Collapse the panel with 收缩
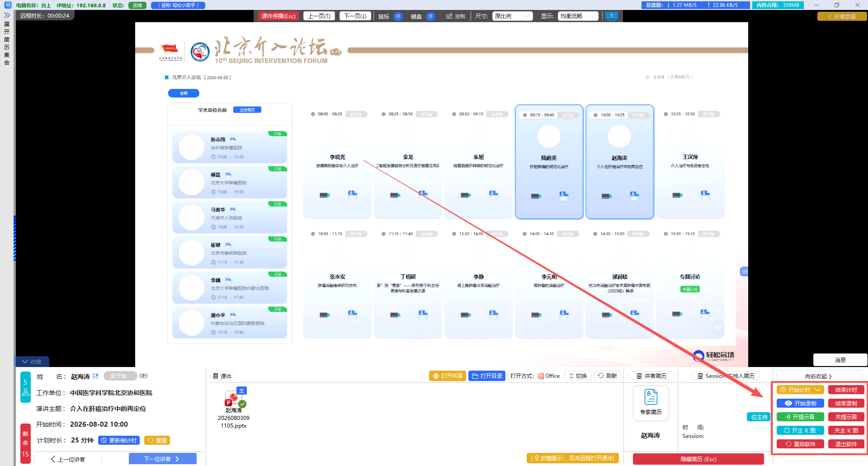This screenshot has width=868, height=466. [x=32, y=362]
